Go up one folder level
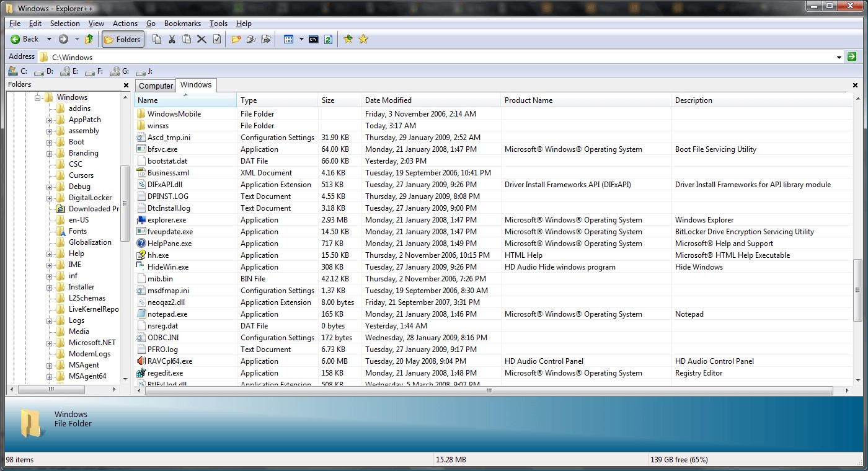 89,39
